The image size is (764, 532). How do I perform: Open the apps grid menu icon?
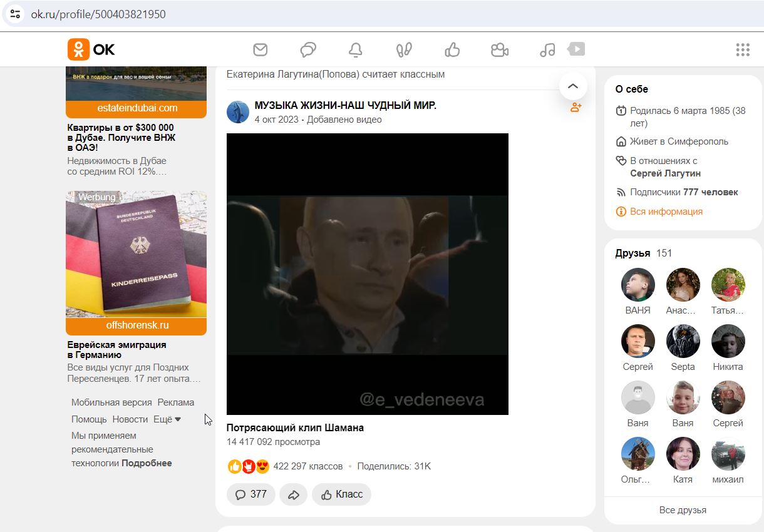tap(743, 49)
